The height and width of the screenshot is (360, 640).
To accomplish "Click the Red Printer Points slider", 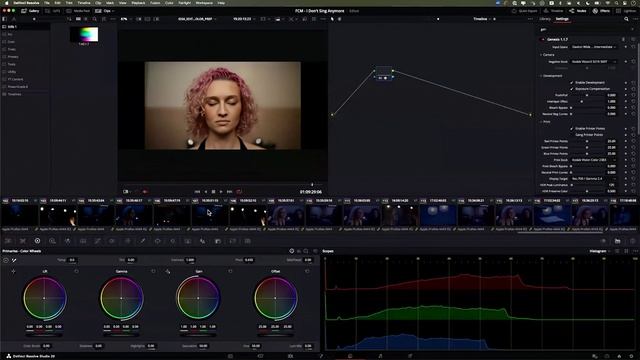I will pos(587,141).
